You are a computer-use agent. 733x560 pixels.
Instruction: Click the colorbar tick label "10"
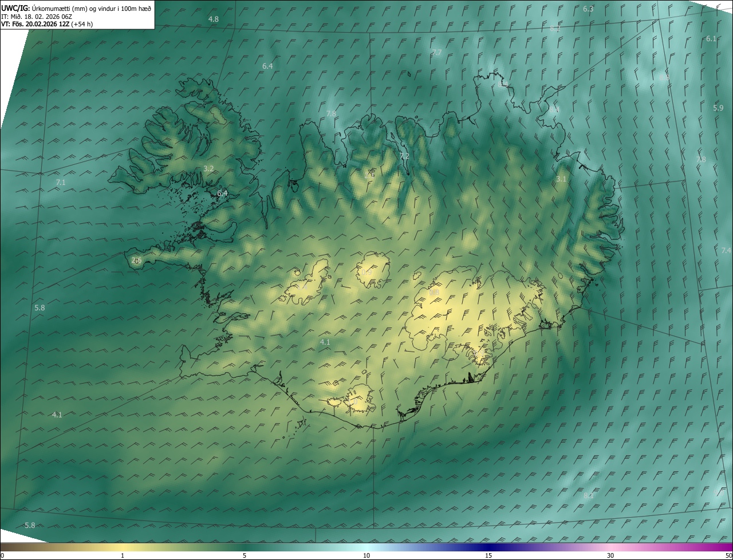point(366,556)
